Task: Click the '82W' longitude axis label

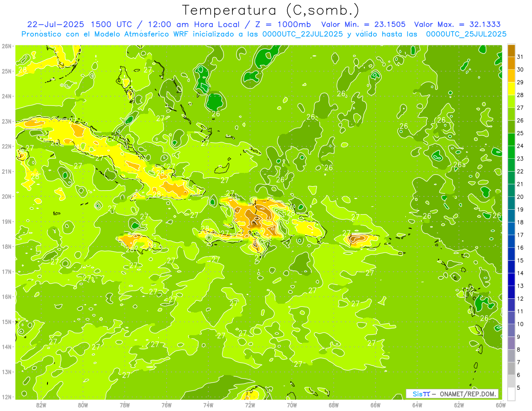Action: [41, 405]
